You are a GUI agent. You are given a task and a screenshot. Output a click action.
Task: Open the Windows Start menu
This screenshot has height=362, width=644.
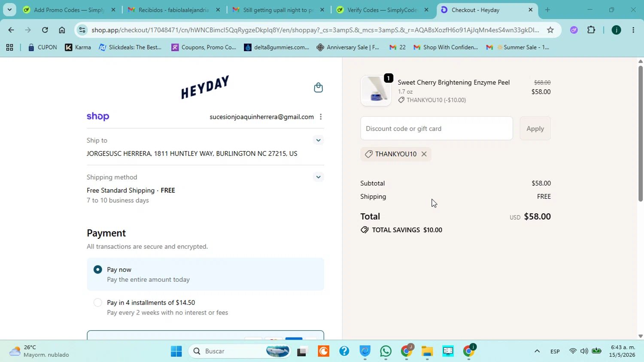tap(176, 351)
